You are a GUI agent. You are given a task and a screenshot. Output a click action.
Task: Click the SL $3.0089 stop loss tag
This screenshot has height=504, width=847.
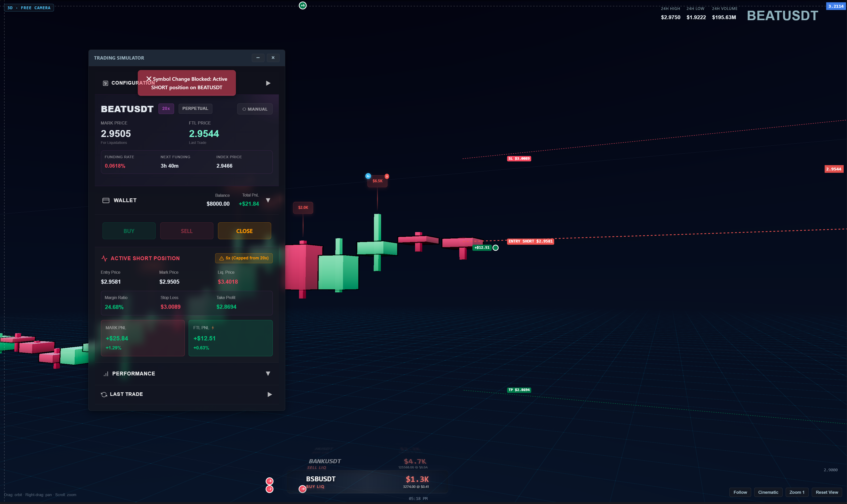(x=519, y=159)
